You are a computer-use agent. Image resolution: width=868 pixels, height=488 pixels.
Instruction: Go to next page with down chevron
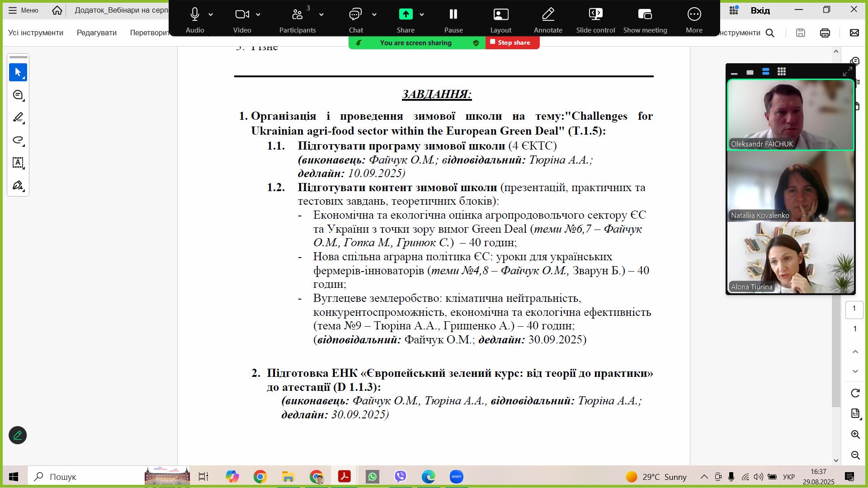855,371
